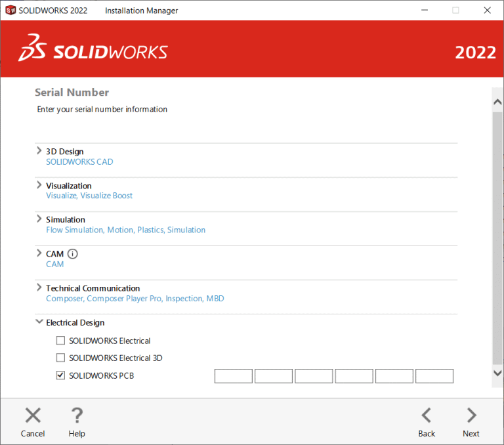Click the SOLIDWORKS app icon in title bar
Screen dimensions: 504x445
(x=10, y=11)
